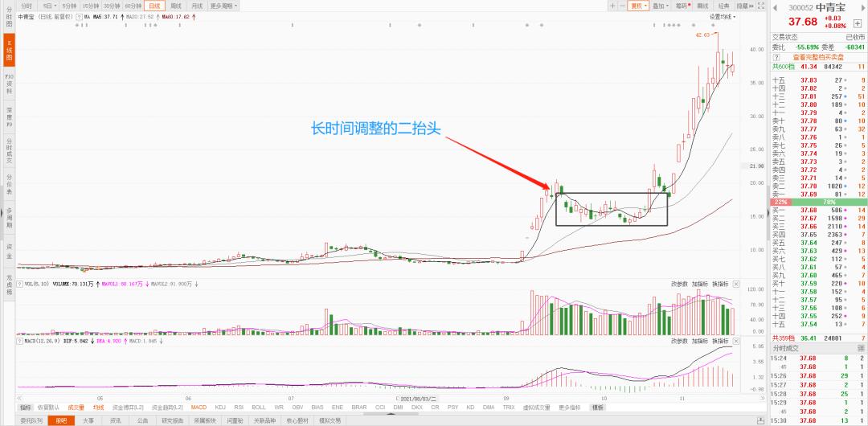Click the 画线 drawing toolbar button
The width and height of the screenshot is (868, 426).
(x=703, y=6)
